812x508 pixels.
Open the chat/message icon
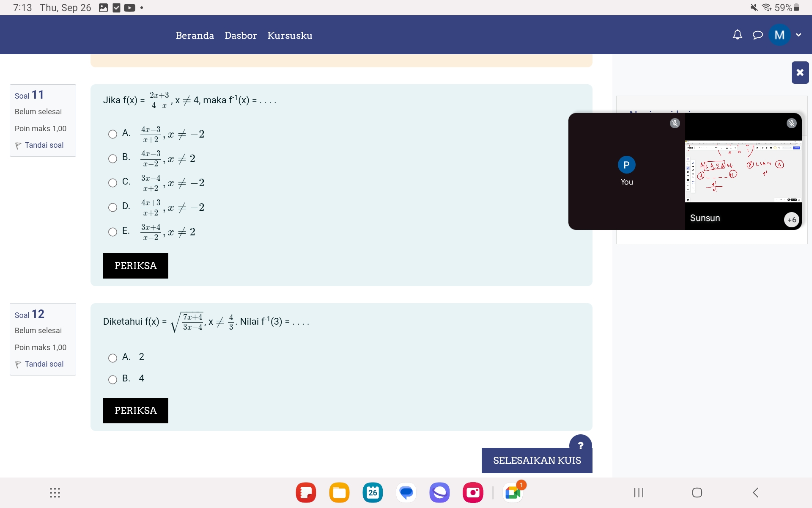(x=757, y=35)
